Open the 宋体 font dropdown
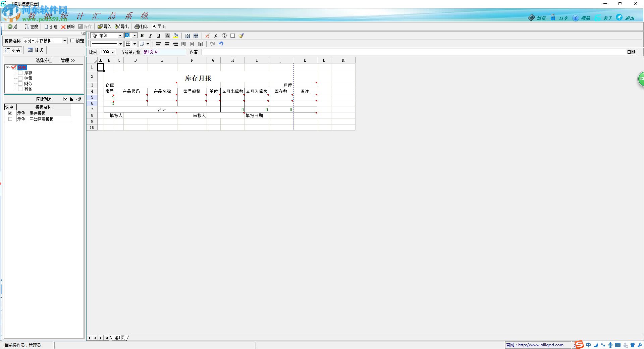This screenshot has height=349, width=644. click(120, 36)
